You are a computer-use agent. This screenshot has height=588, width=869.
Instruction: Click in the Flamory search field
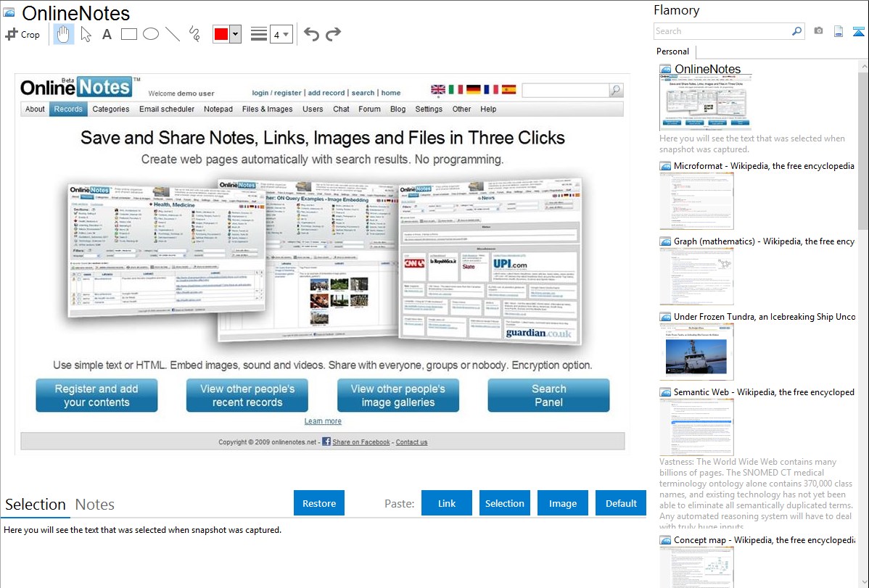point(722,31)
